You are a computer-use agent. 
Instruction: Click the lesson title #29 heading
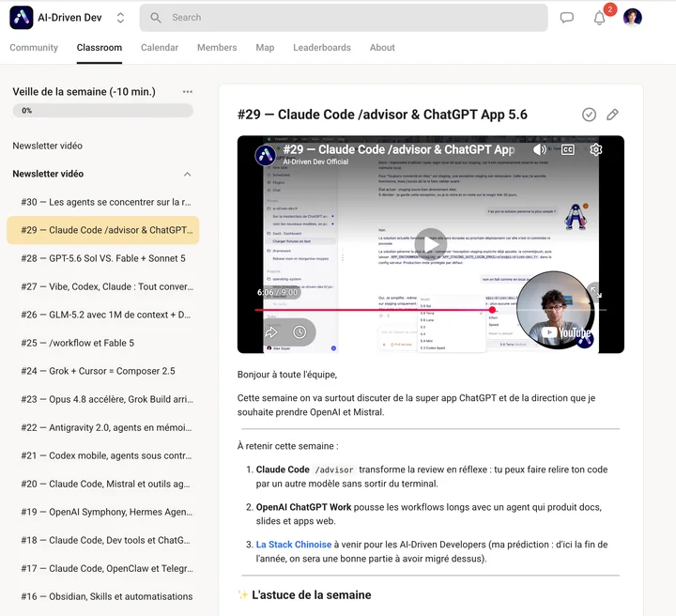point(382,115)
